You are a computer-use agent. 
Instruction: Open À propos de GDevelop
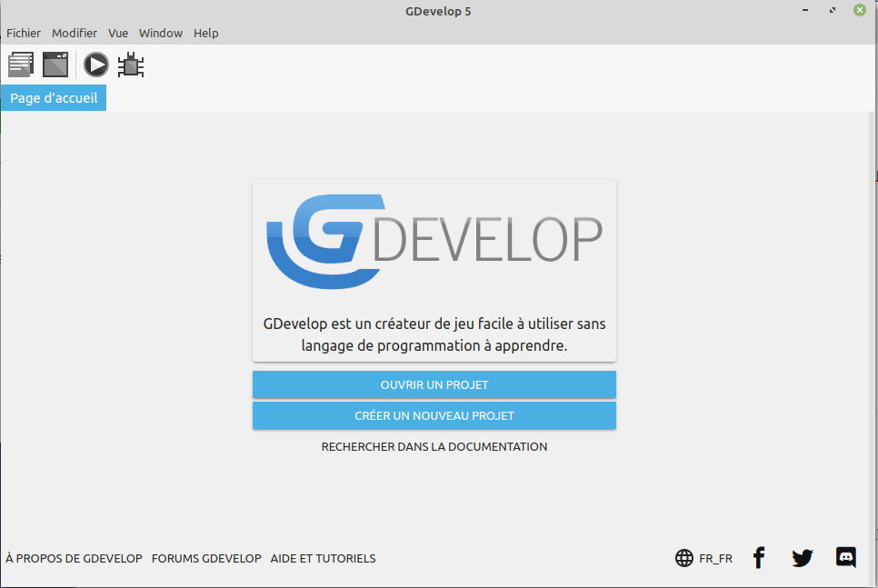(x=74, y=558)
